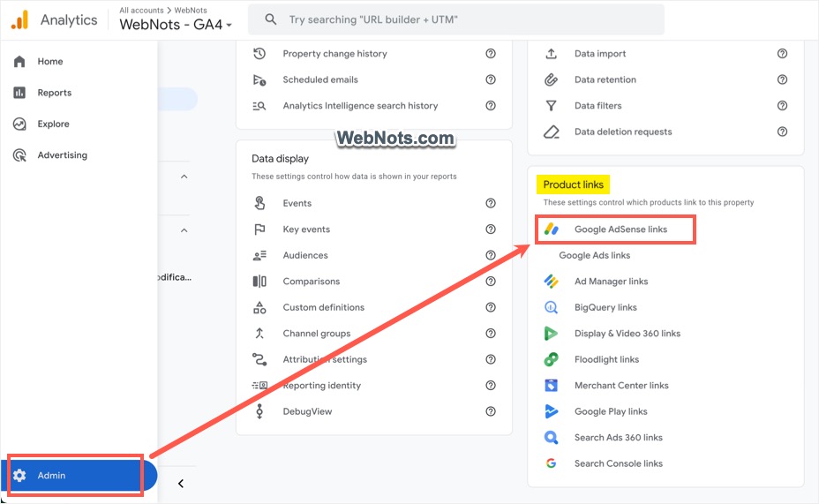Click the Audiences people icon

tap(259, 255)
